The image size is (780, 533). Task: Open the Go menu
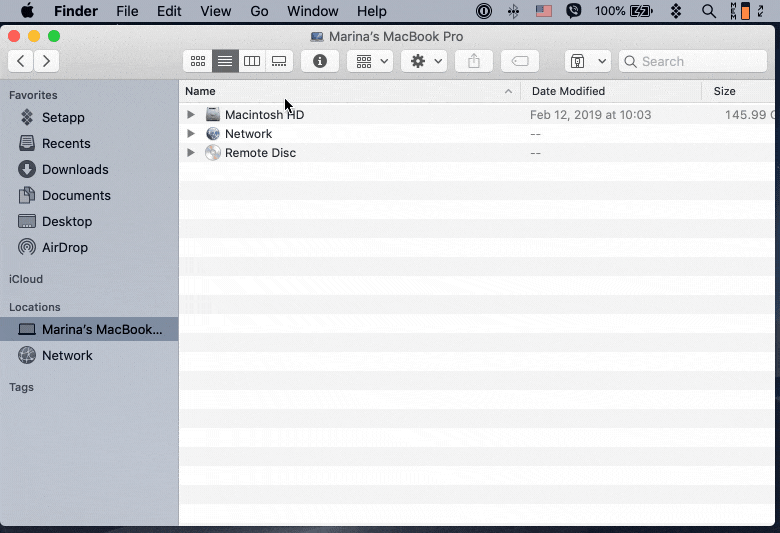point(259,11)
